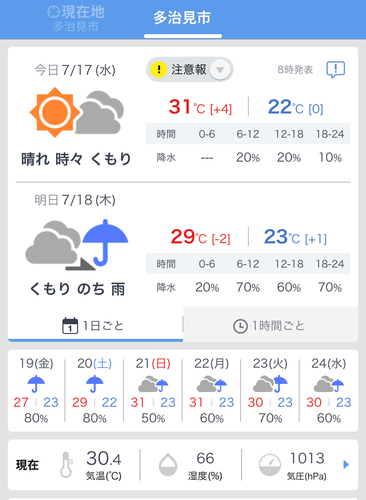Viewport: 366px width, 500px height.
Task: Open the 19(金) daily forecast
Action: [36, 390]
